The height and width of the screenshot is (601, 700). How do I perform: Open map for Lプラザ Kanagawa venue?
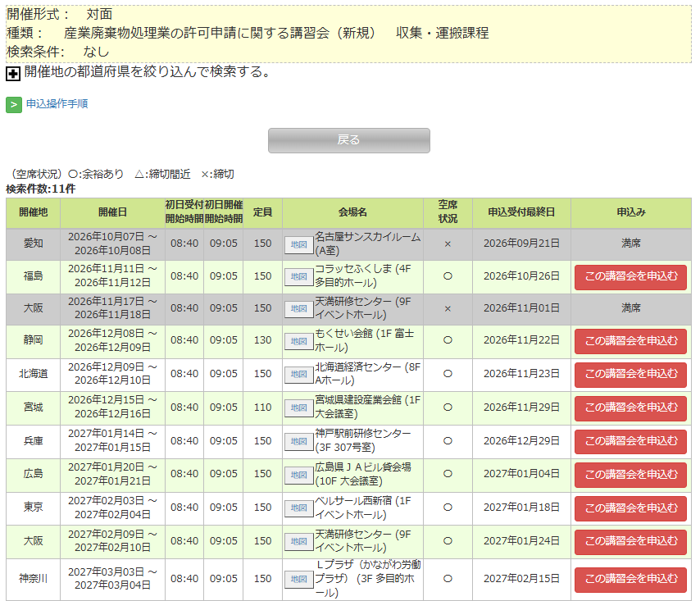[x=298, y=580]
